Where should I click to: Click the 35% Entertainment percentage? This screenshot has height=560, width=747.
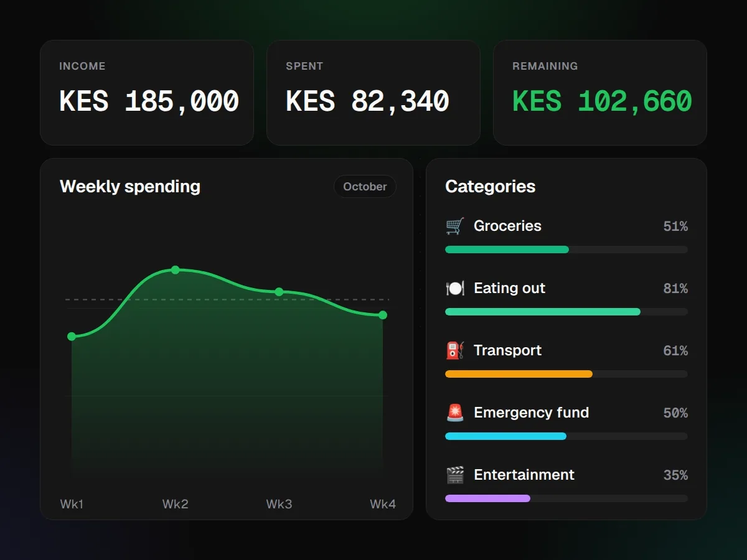tap(675, 475)
